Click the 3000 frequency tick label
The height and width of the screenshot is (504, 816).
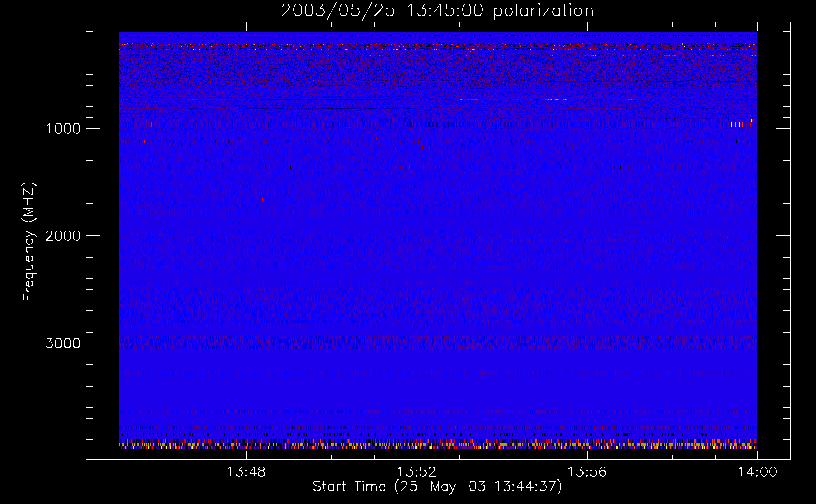(x=63, y=343)
